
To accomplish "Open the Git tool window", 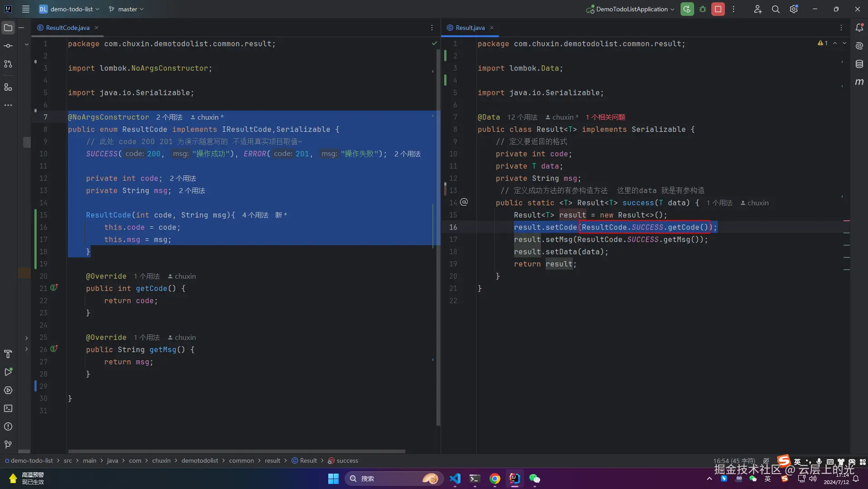I will pos(8,445).
